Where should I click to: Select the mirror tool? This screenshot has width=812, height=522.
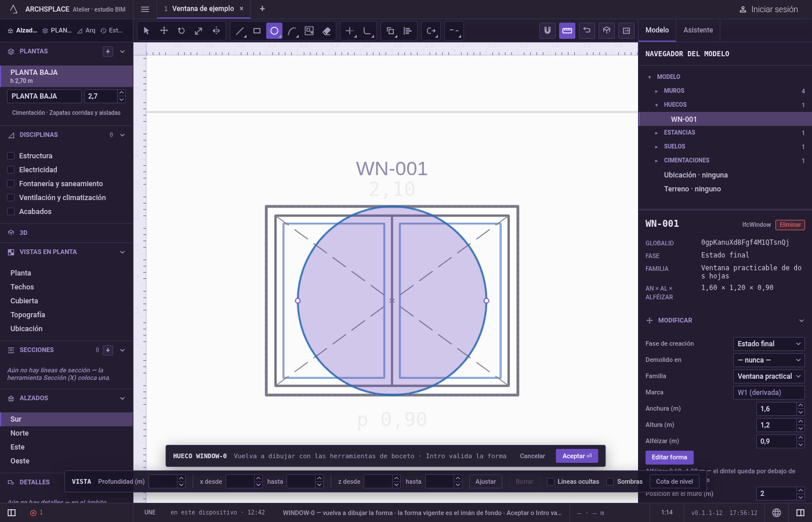pyautogui.click(x=216, y=31)
